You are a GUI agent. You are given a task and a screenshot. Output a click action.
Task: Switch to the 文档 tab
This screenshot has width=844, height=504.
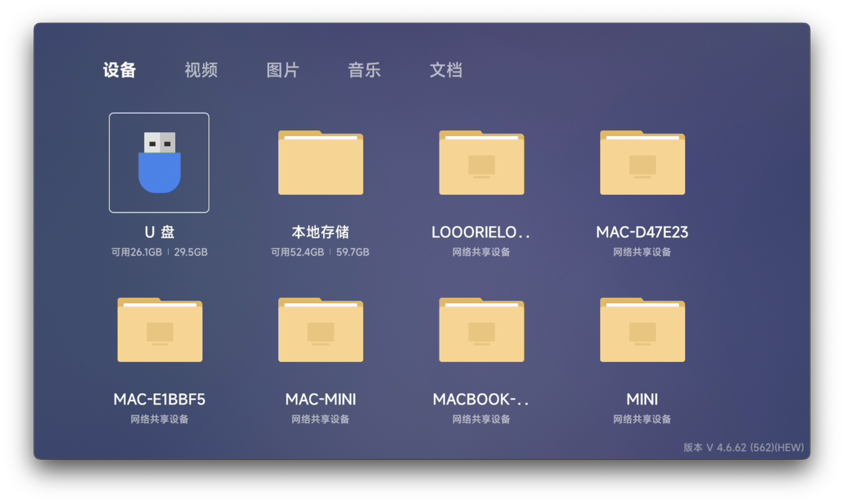(446, 70)
